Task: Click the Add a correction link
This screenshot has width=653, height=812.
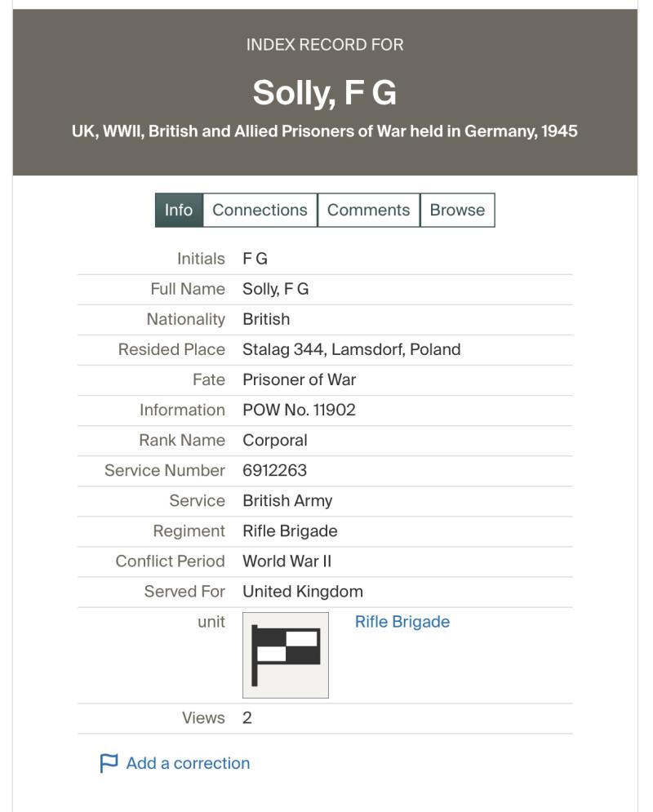Action: click(x=188, y=763)
